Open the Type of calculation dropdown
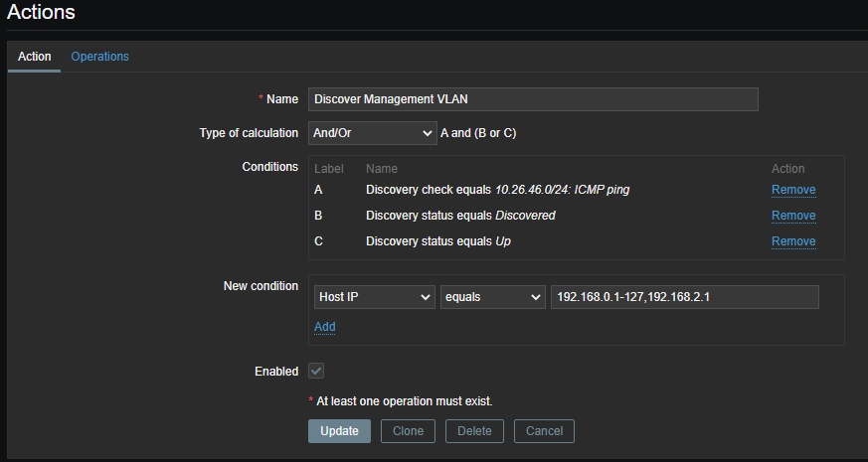The image size is (868, 462). point(372,133)
